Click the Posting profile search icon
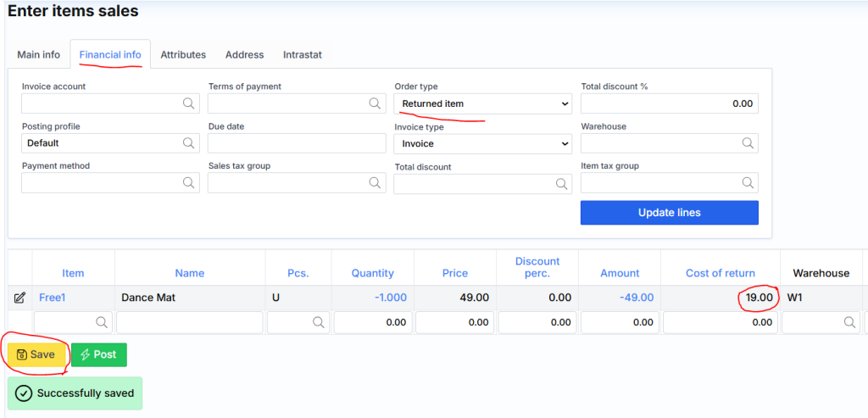This screenshot has width=868, height=418. coord(188,143)
